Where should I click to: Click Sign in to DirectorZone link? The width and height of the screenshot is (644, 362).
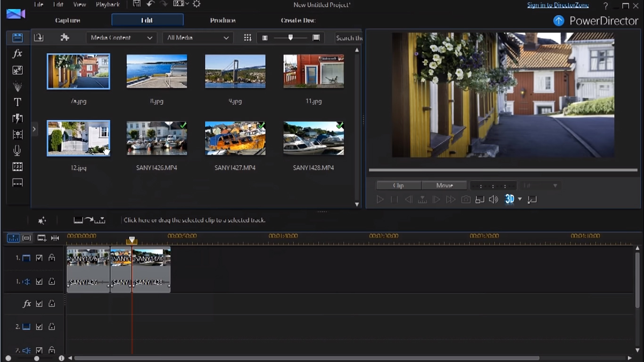558,5
